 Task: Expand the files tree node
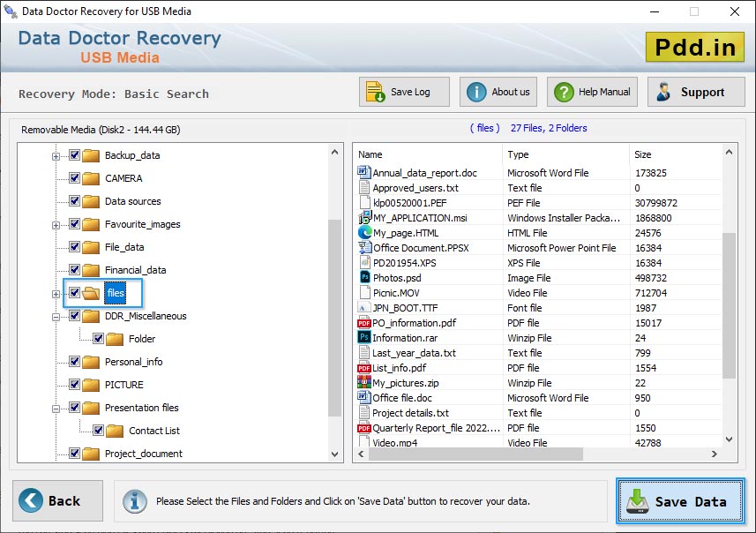tap(56, 294)
